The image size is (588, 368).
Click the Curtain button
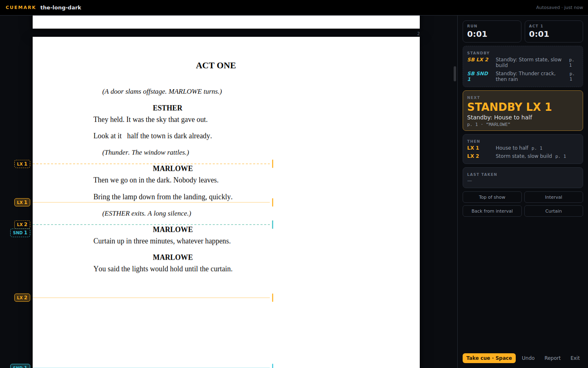[553, 211]
